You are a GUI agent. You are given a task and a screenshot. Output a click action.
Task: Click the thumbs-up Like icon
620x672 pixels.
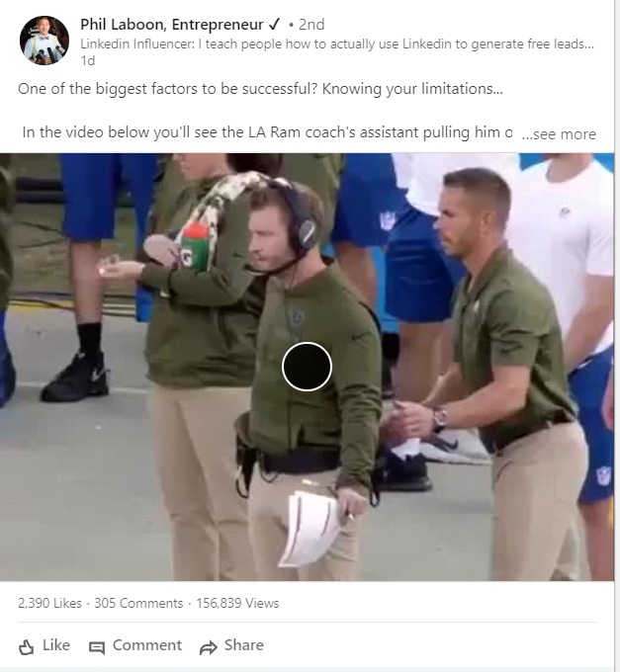pyautogui.click(x=26, y=646)
